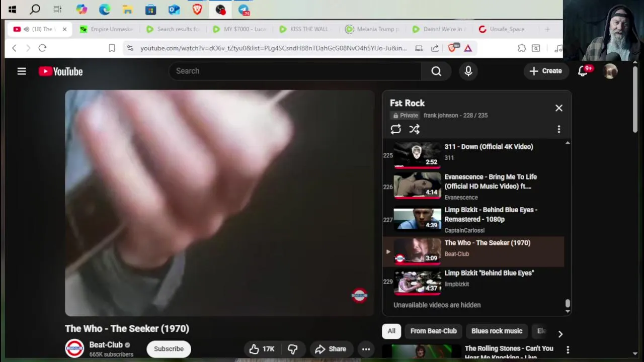Share this page from address bar
644x362 pixels.
click(435, 48)
